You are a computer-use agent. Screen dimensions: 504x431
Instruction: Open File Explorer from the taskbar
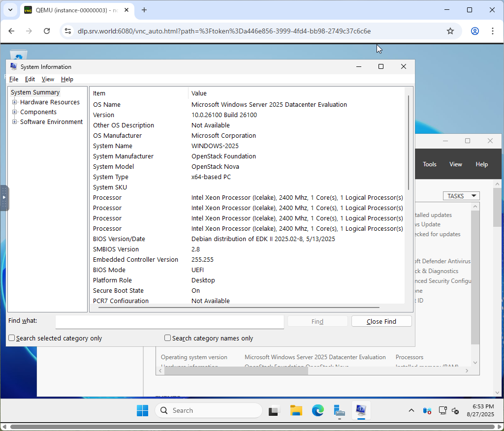[x=296, y=410]
